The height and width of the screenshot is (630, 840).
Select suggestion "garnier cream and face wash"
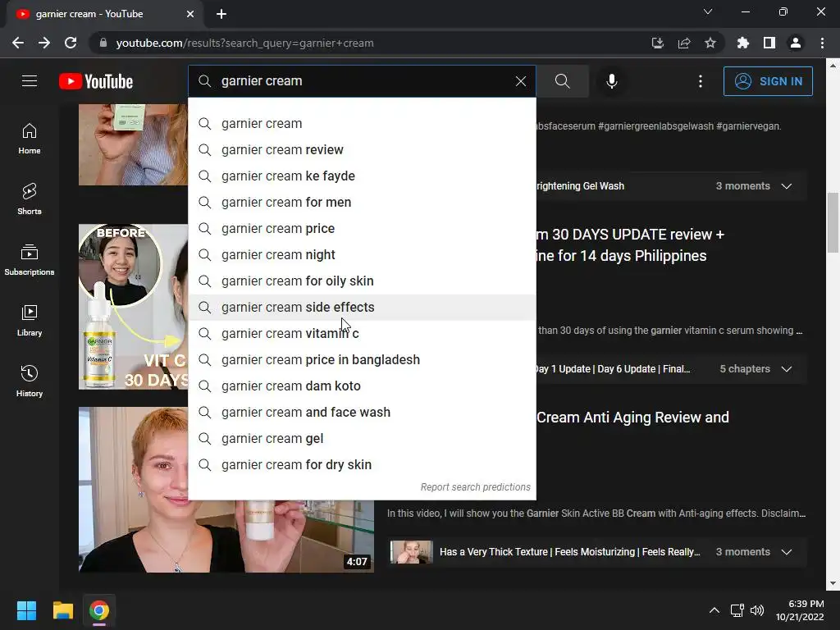362,412
